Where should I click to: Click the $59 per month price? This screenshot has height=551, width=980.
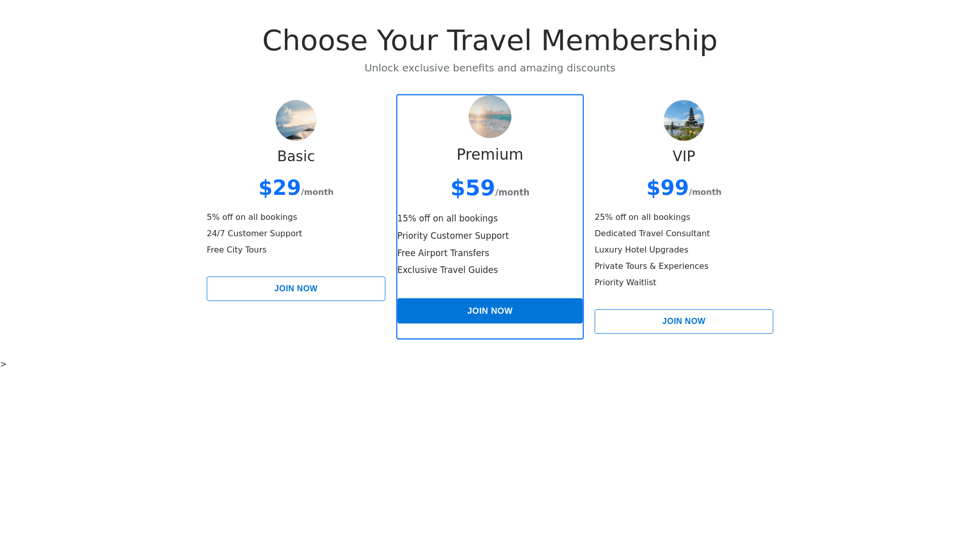click(x=489, y=189)
